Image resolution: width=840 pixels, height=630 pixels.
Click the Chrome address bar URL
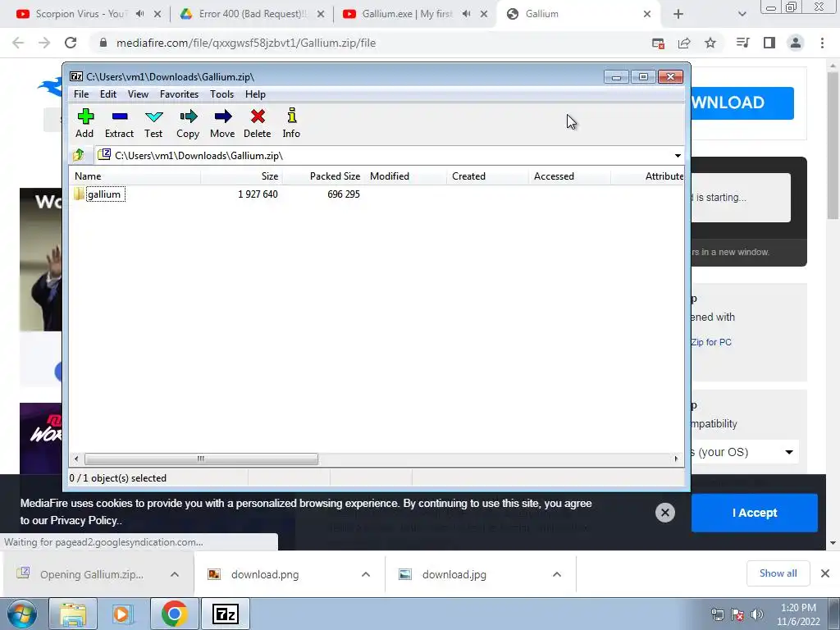(x=246, y=43)
